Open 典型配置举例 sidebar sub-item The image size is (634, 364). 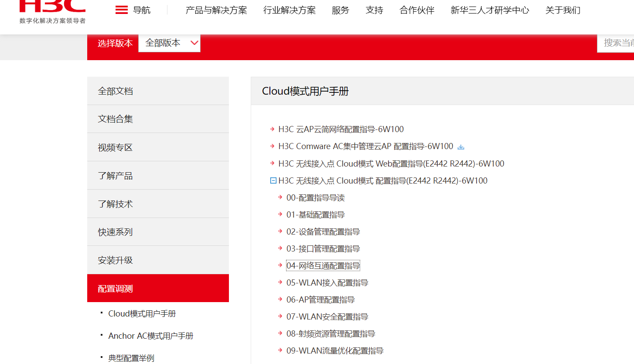pos(131,358)
